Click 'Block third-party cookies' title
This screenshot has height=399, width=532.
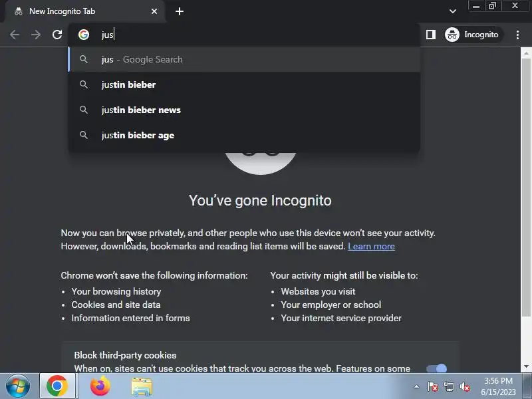(125, 355)
